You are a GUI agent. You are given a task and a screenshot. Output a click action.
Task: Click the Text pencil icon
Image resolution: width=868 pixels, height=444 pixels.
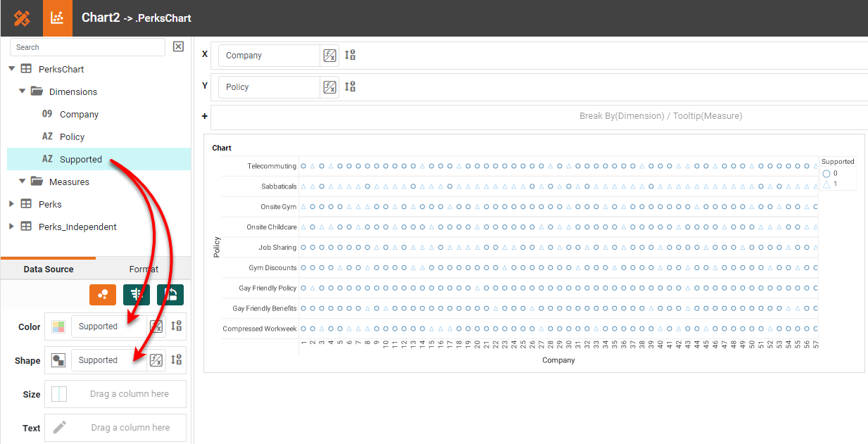click(x=60, y=427)
